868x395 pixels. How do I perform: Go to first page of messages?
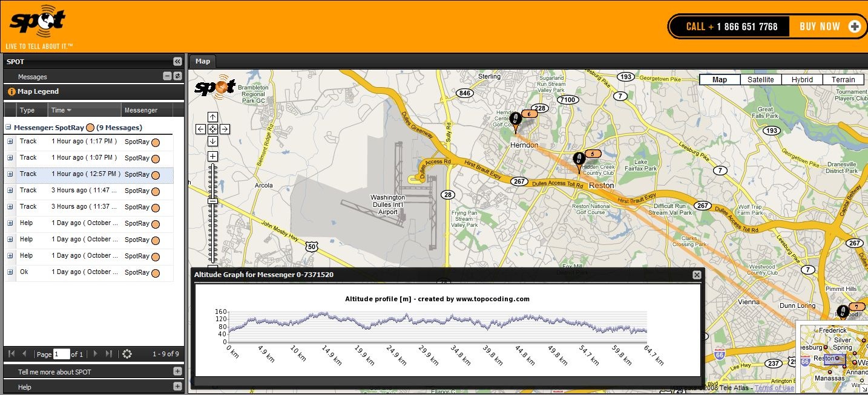coord(12,354)
